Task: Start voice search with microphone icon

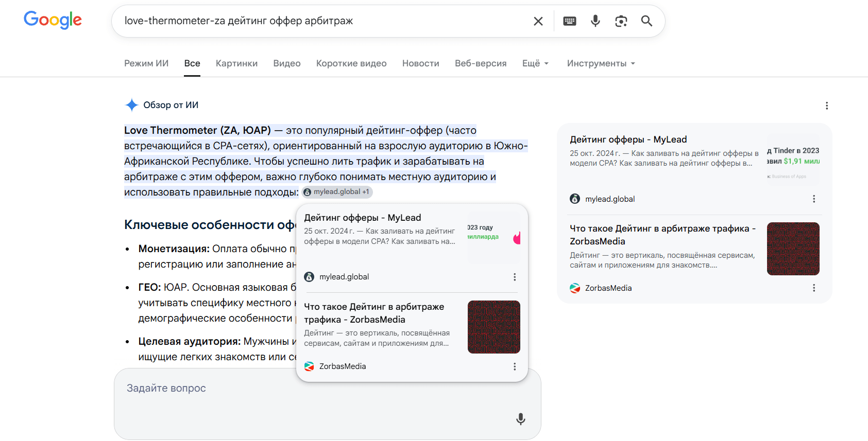Action: (x=595, y=21)
